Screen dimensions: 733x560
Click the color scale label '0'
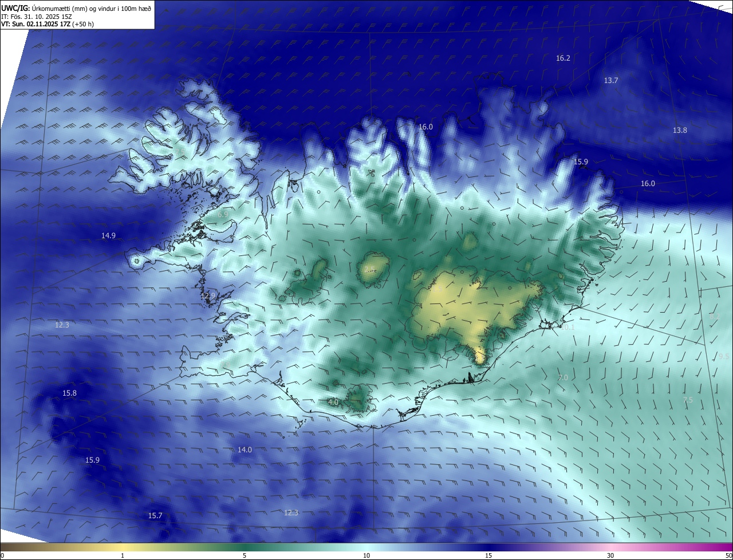[2, 556]
